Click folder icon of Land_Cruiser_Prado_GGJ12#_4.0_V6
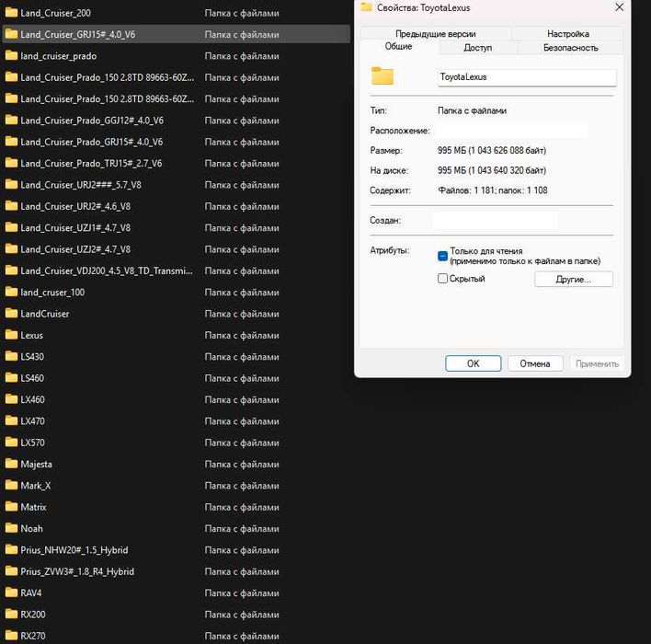Image resolution: width=651 pixels, height=644 pixels. tap(11, 121)
